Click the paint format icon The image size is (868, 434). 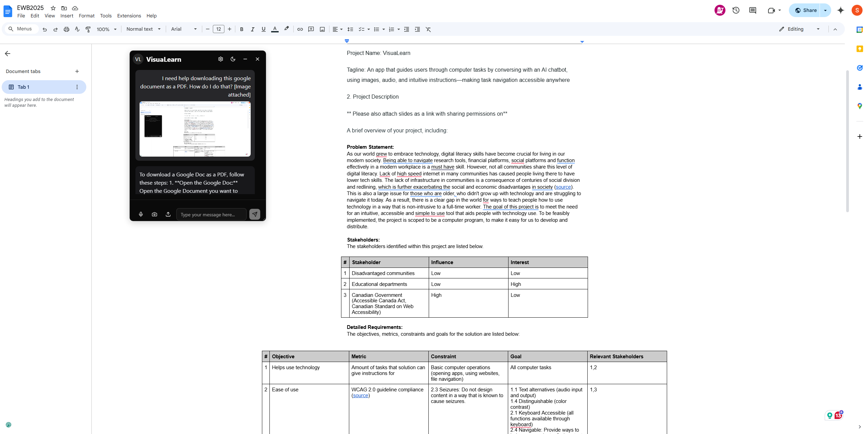tap(88, 29)
